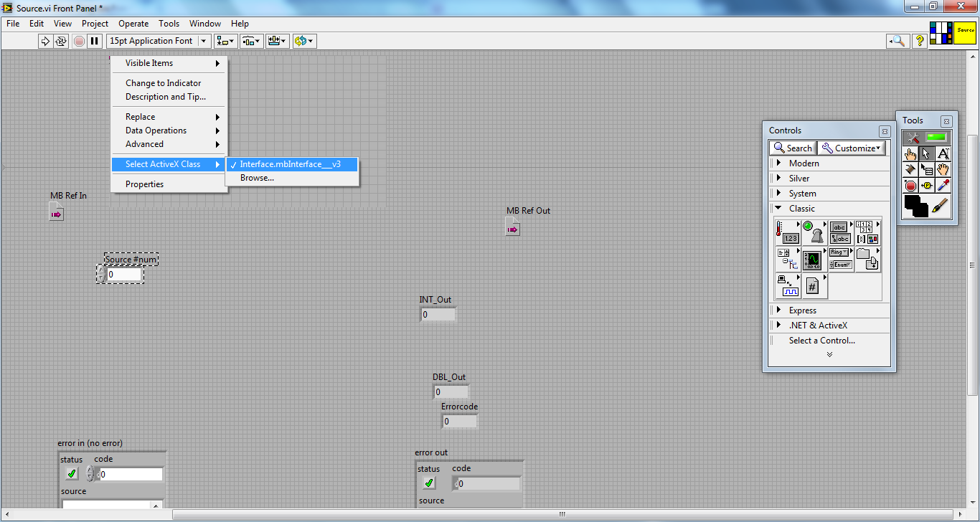
Task: Select the Operate Value hand tool
Action: click(910, 153)
